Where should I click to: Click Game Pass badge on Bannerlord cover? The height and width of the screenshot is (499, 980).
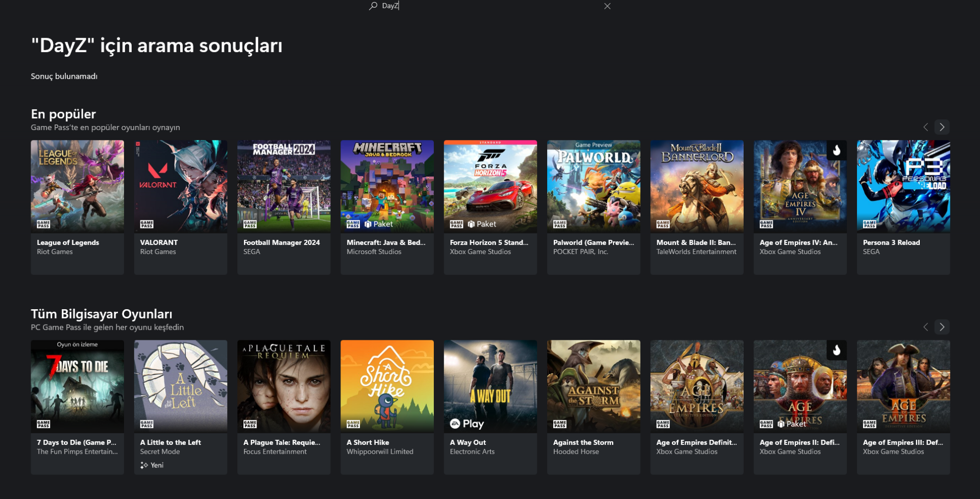click(663, 224)
